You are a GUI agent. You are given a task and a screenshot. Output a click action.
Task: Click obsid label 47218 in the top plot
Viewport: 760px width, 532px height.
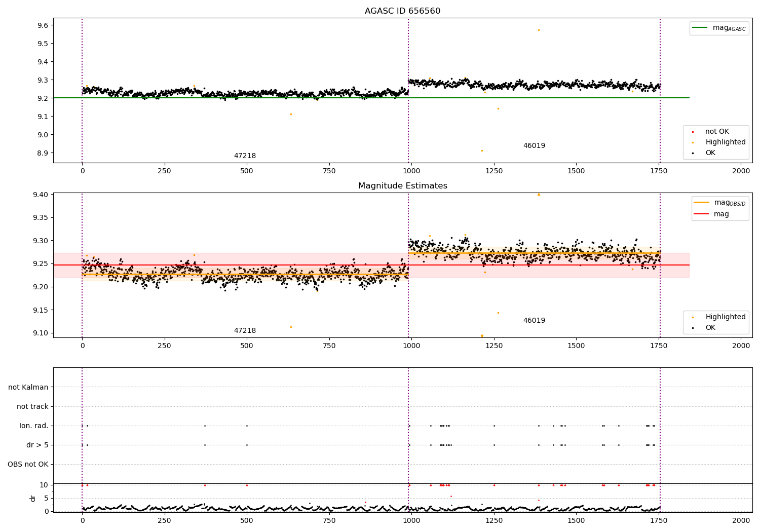(x=245, y=156)
